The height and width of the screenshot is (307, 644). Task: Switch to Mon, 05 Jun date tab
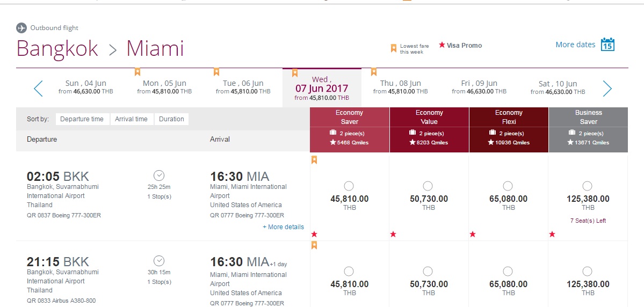(164, 87)
